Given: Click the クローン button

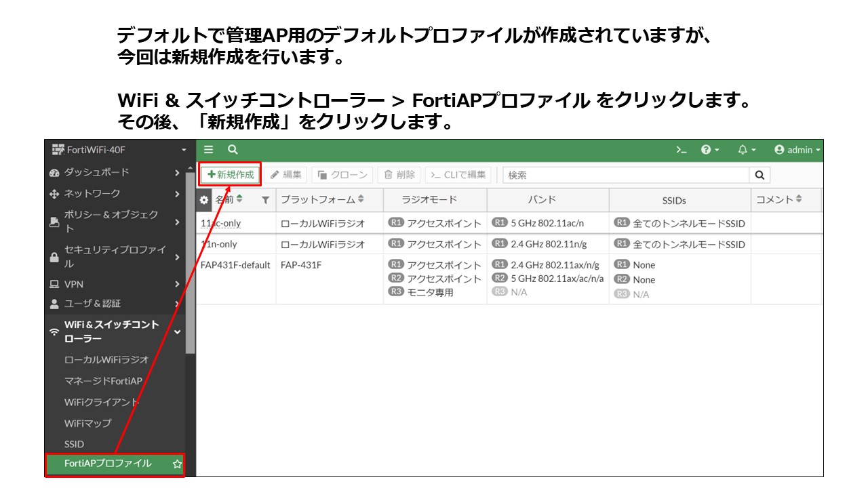Looking at the screenshot, I should click(x=342, y=175).
